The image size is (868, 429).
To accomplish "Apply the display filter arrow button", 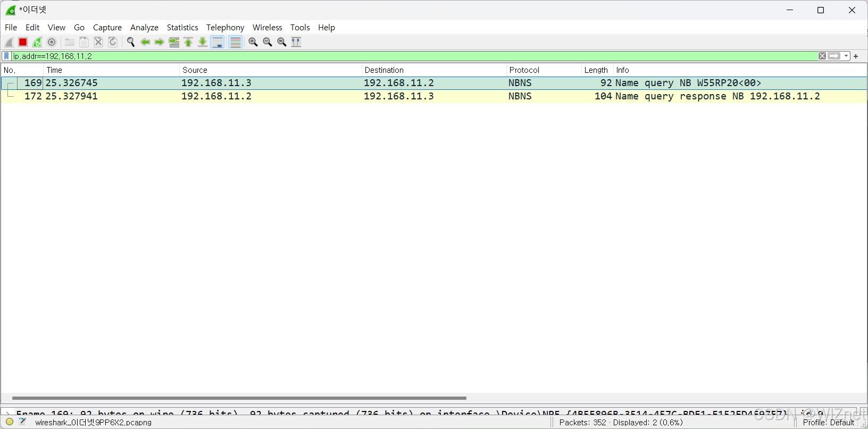I will point(834,56).
